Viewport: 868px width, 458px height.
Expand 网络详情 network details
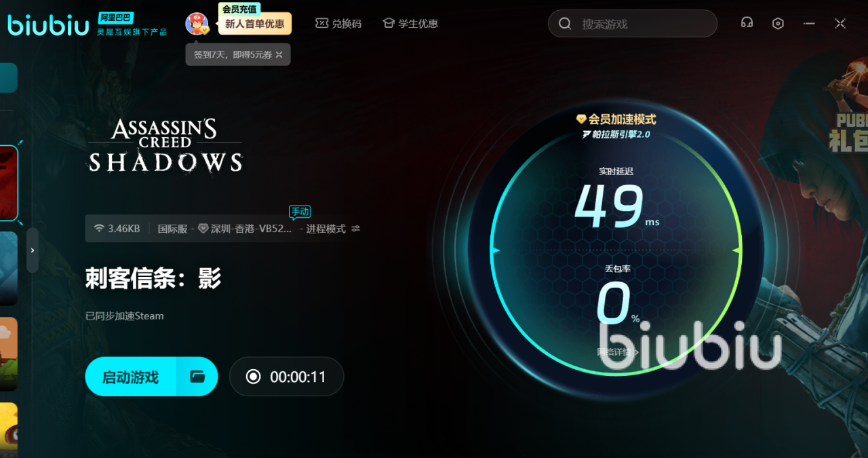click(x=616, y=352)
